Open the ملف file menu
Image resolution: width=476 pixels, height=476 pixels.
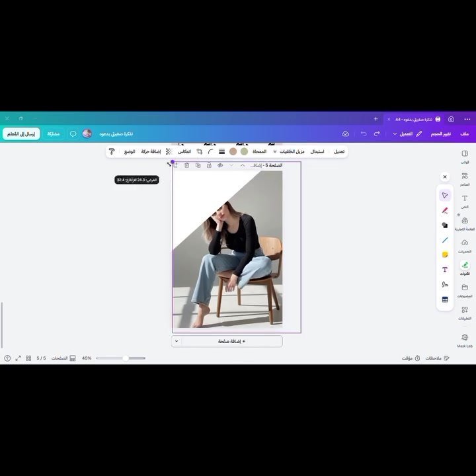coord(464,134)
